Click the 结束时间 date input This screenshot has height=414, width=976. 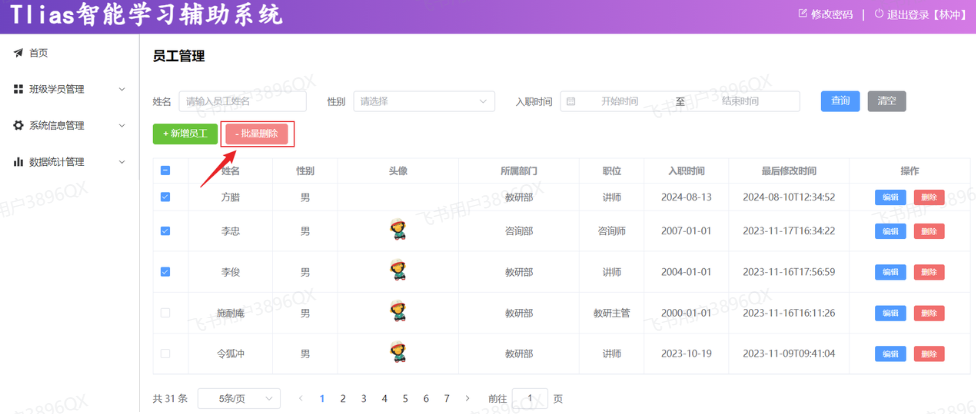point(740,101)
